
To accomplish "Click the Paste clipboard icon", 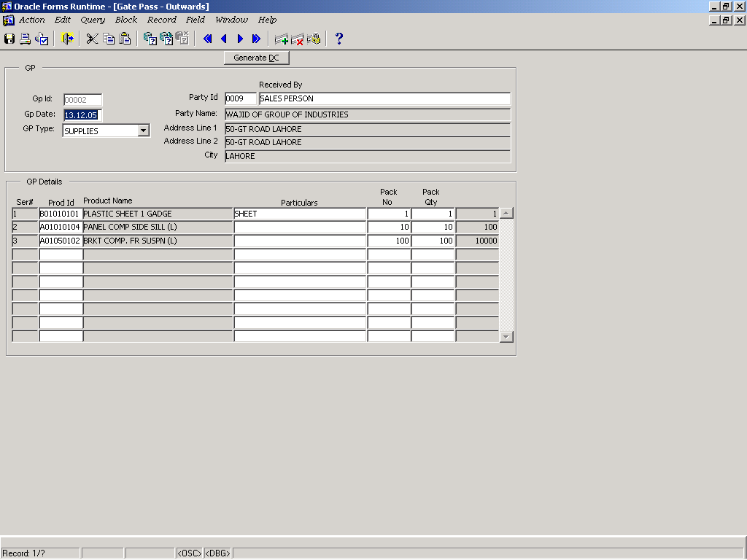I will tap(125, 39).
